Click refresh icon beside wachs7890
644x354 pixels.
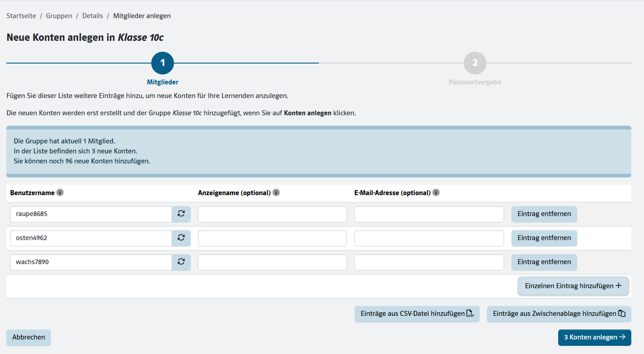181,262
